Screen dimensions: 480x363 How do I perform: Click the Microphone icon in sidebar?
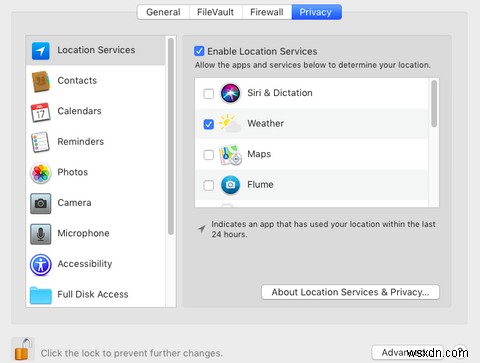(x=41, y=234)
